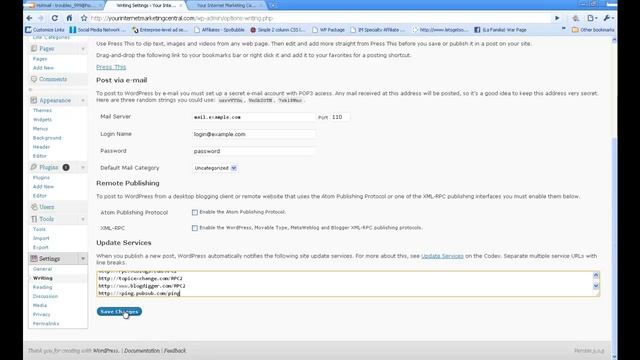
Task: Open the Widgets link under Appearance
Action: tap(42, 120)
